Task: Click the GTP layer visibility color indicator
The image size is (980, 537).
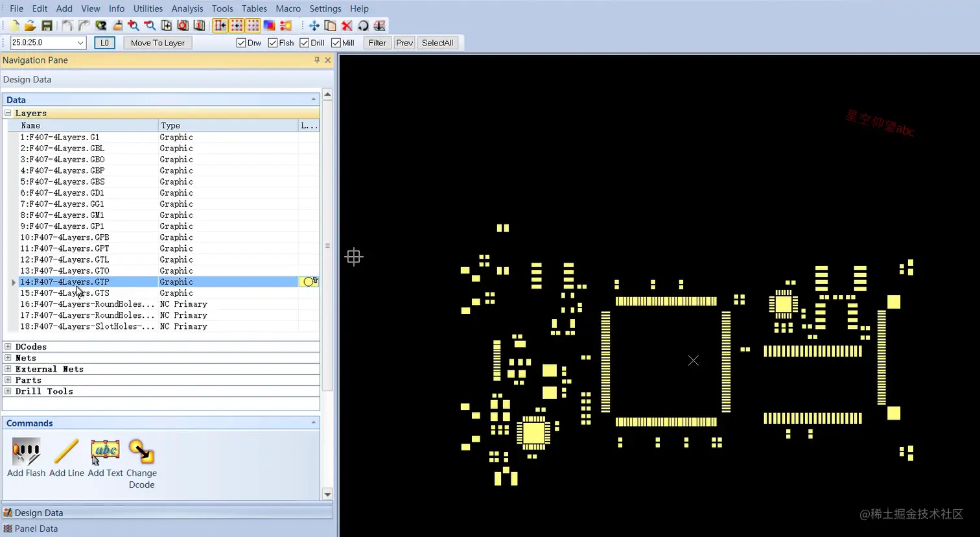Action: pyautogui.click(x=309, y=281)
